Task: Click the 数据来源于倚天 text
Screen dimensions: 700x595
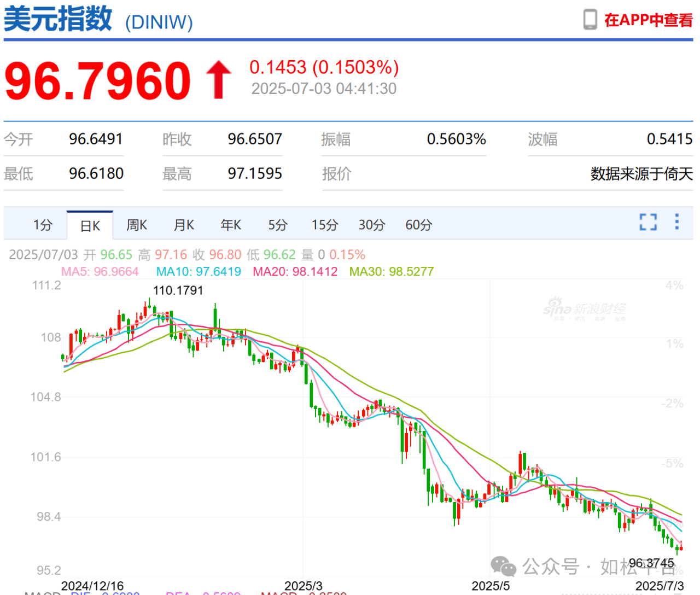Action: coord(641,174)
